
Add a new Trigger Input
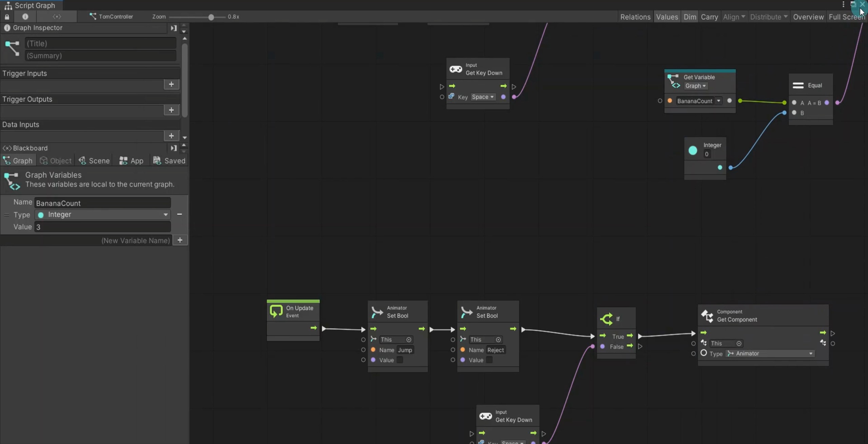click(x=171, y=84)
